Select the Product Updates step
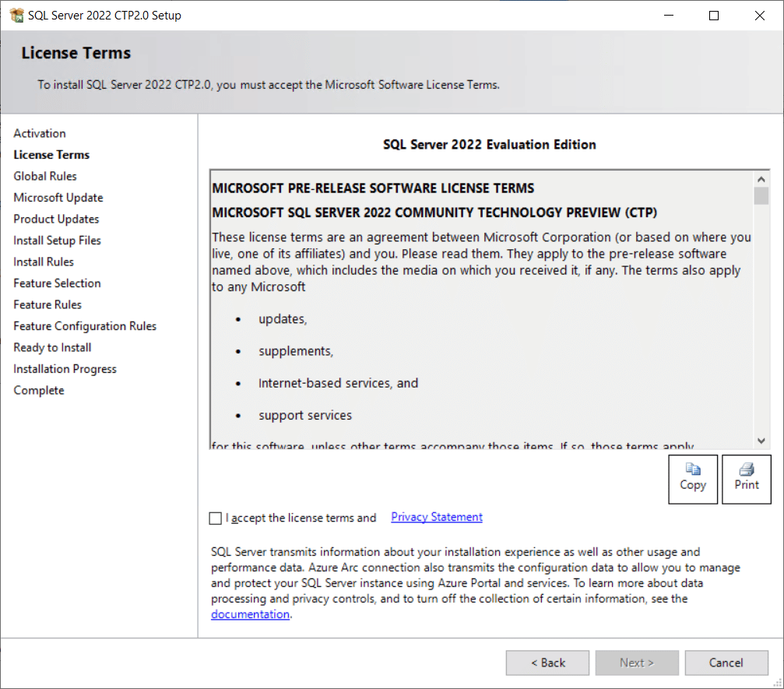The width and height of the screenshot is (784, 689). [56, 220]
